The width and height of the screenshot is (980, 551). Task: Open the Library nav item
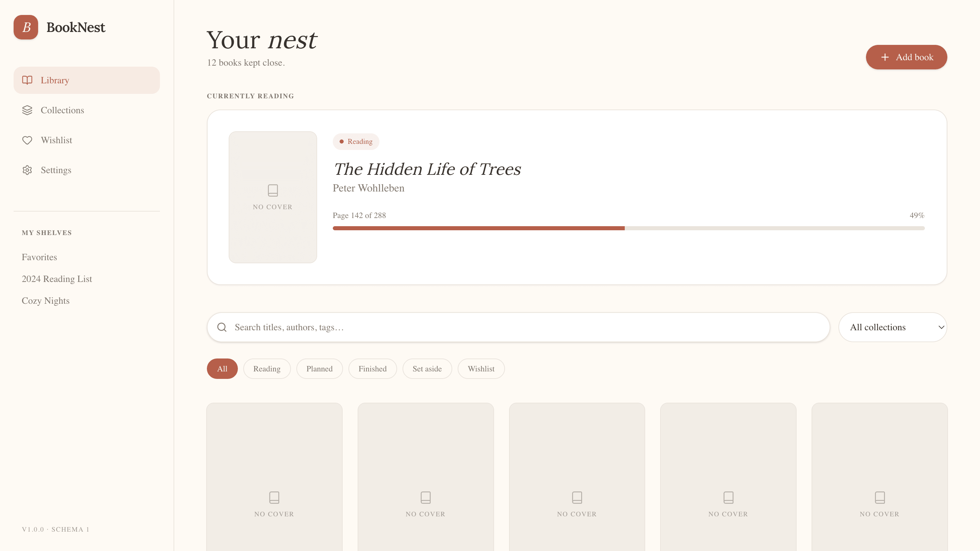pyautogui.click(x=87, y=80)
